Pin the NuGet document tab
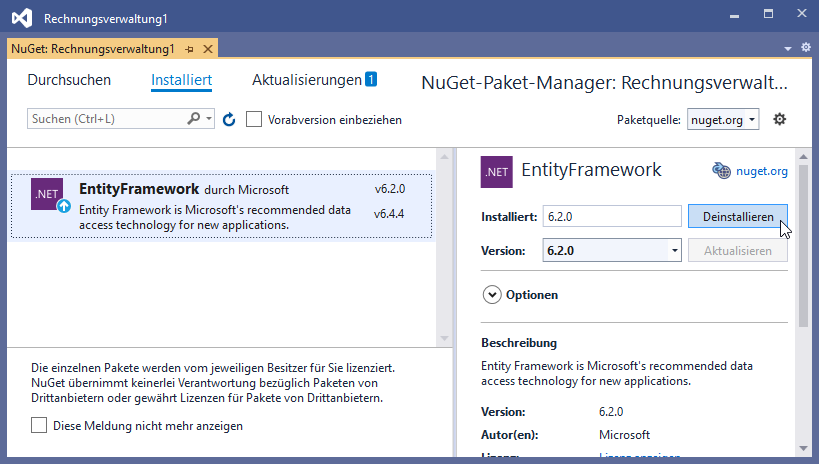Image resolution: width=819 pixels, height=464 pixels. point(190,49)
